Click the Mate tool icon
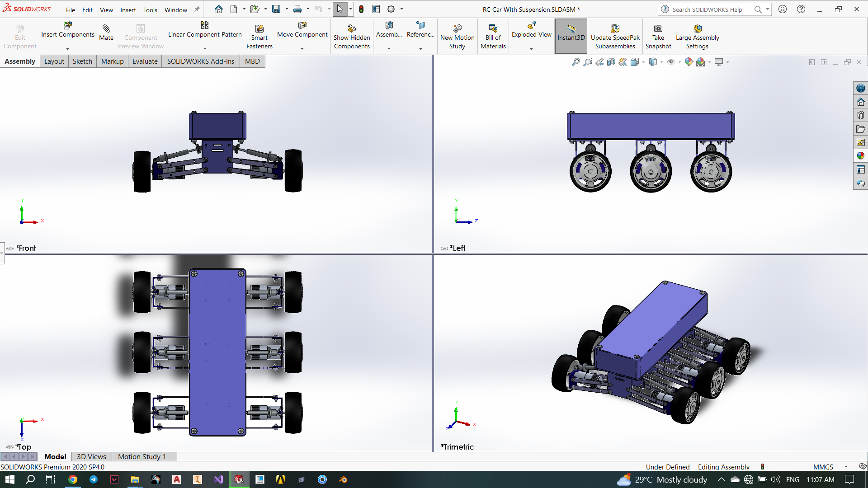This screenshot has height=488, width=868. (x=106, y=29)
